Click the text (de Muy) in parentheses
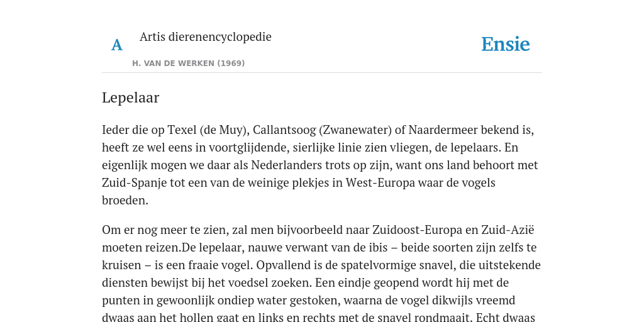Screen dimensions: 644x322 (225, 130)
